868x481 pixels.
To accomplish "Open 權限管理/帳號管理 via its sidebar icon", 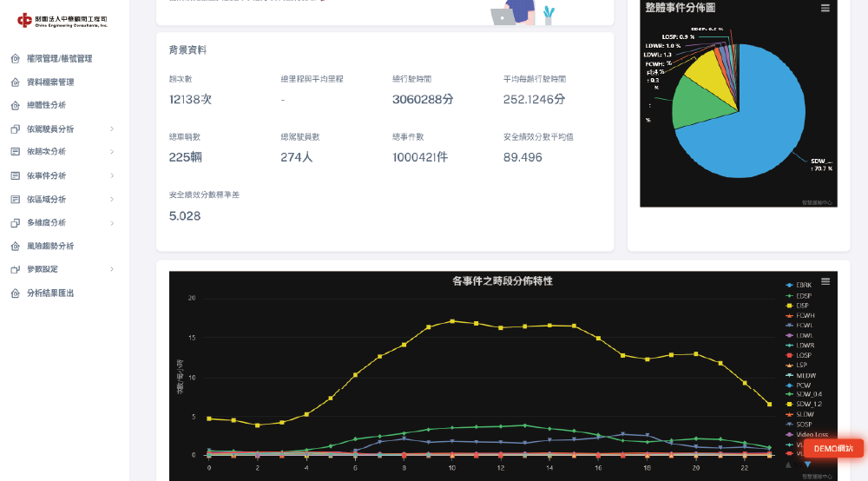I will click(x=16, y=59).
